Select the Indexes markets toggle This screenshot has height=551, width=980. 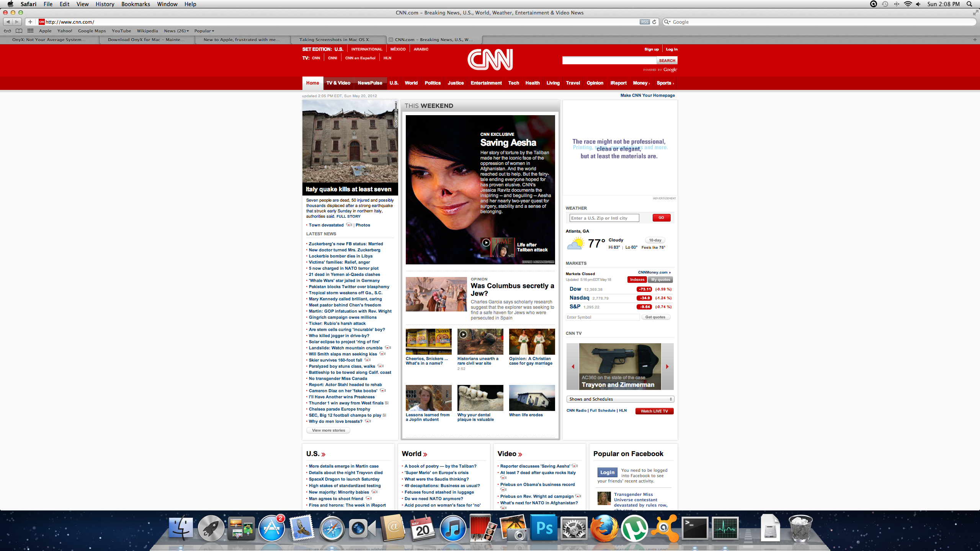[637, 280]
